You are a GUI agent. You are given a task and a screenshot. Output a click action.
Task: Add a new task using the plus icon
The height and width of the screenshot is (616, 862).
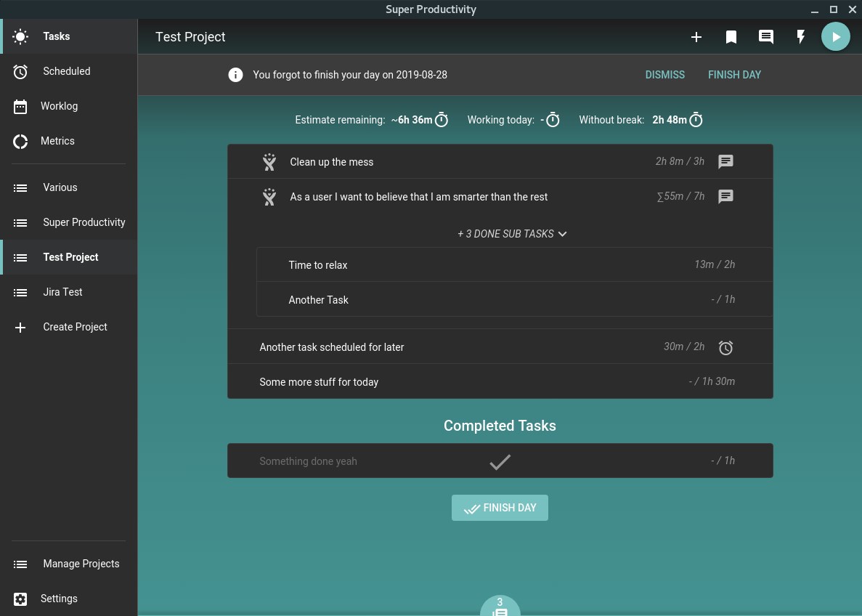[696, 36]
